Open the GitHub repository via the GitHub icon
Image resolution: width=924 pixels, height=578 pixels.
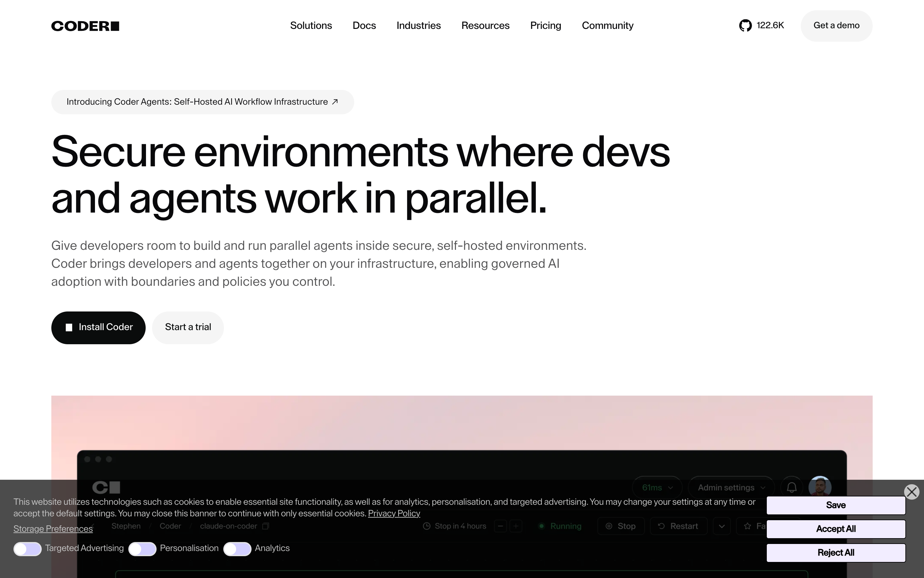point(745,26)
